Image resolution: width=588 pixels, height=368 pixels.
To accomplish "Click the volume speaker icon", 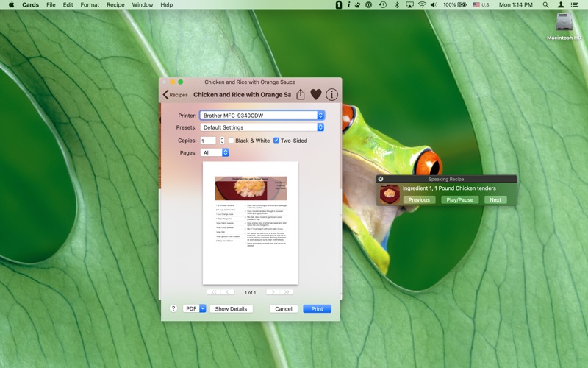I will coord(434,4).
